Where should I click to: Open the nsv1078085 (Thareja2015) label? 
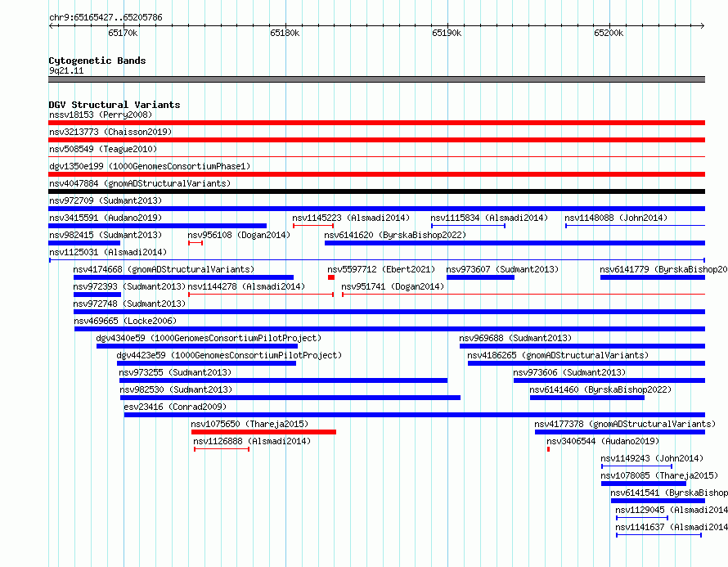pos(659,475)
